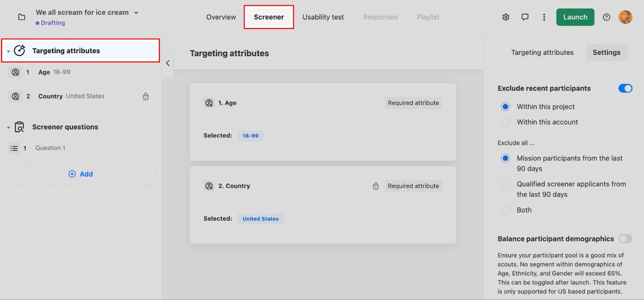Enable Balance participant demographics toggle

[x=625, y=239]
